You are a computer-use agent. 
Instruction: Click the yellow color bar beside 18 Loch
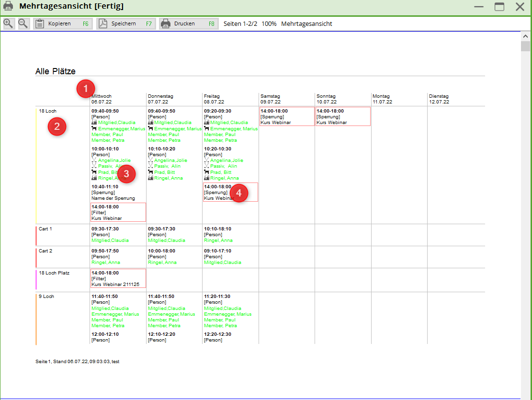click(x=36, y=166)
